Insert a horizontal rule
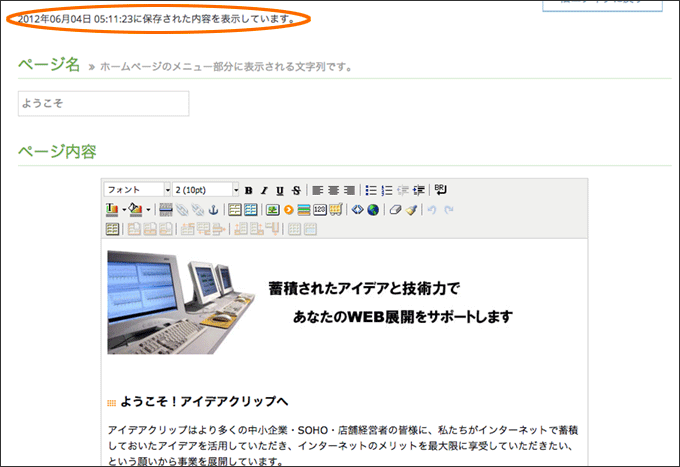 point(166,210)
